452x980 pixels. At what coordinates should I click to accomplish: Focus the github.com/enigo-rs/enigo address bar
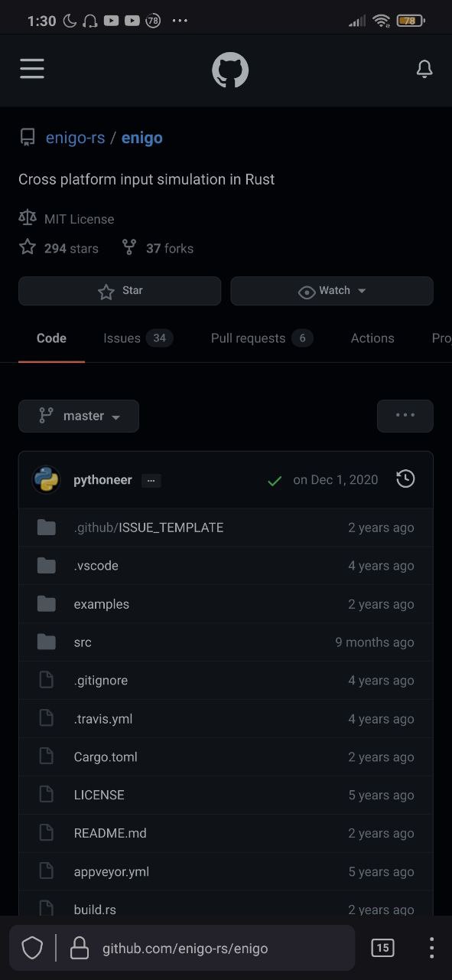pyautogui.click(x=185, y=949)
